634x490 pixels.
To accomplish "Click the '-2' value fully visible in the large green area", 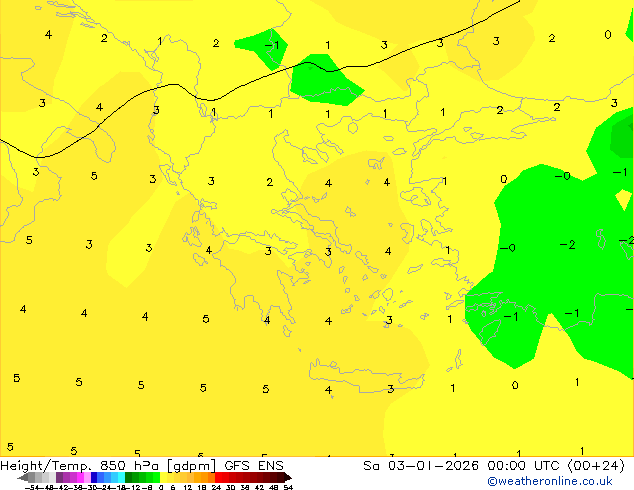I will click(567, 245).
